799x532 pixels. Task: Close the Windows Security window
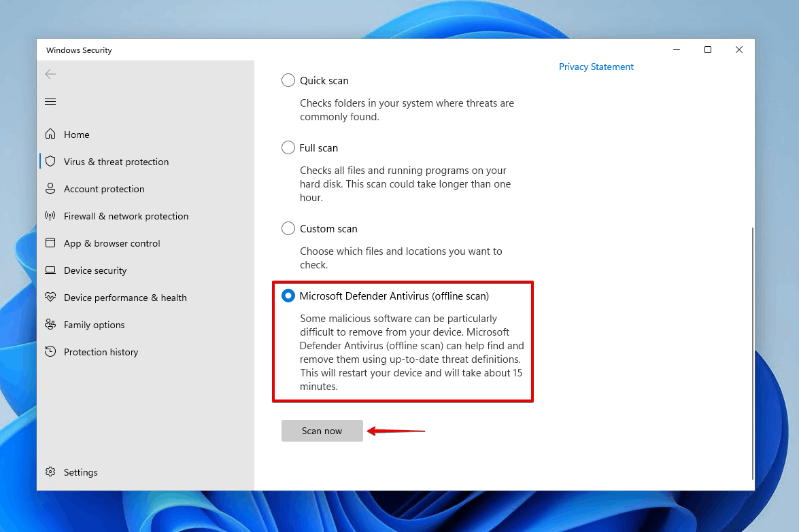739,50
